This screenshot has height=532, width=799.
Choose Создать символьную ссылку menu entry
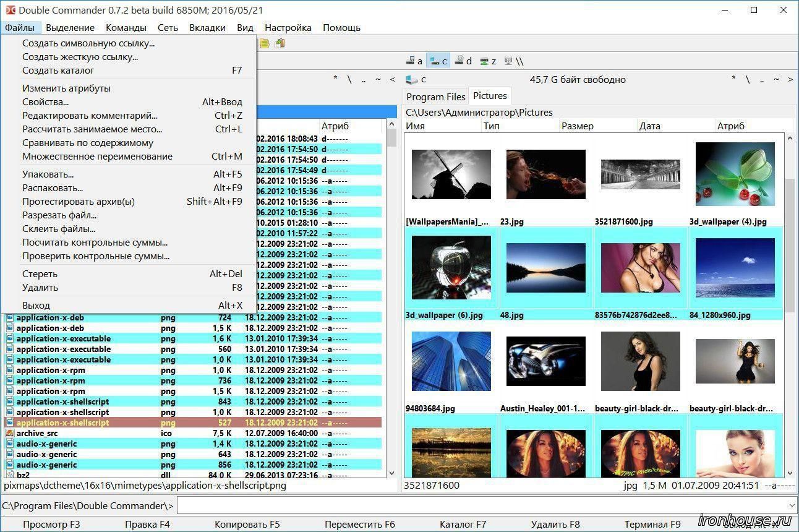point(129,43)
